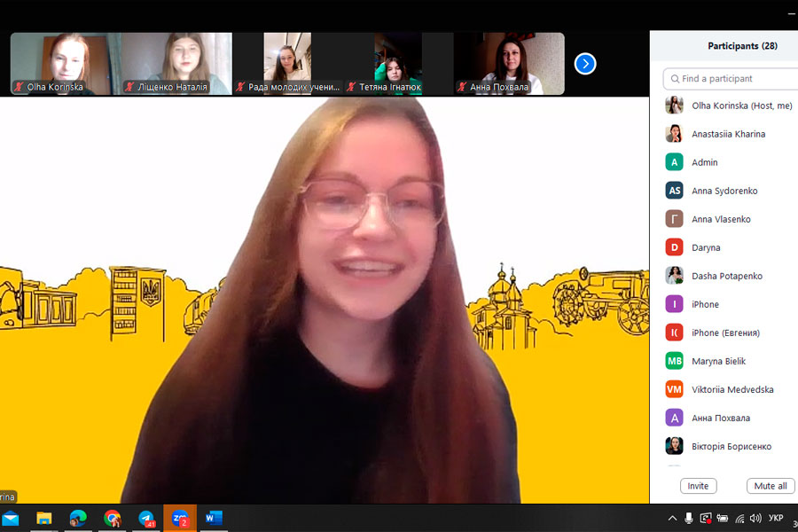Select Ліщенко Наталія video thumbnail
The height and width of the screenshot is (532, 798).
click(x=176, y=64)
